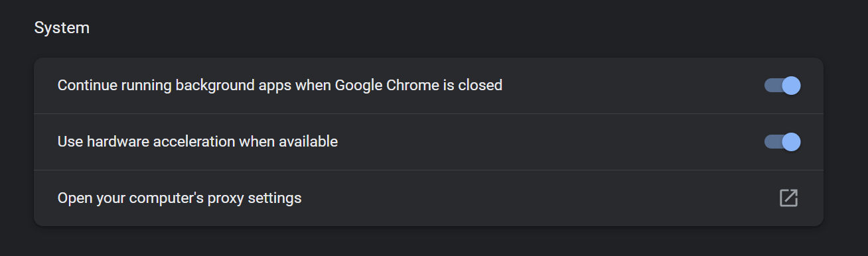The height and width of the screenshot is (256, 868).
Task: Click the words 'Google Chrome is closed'
Action: pyautogui.click(x=419, y=85)
